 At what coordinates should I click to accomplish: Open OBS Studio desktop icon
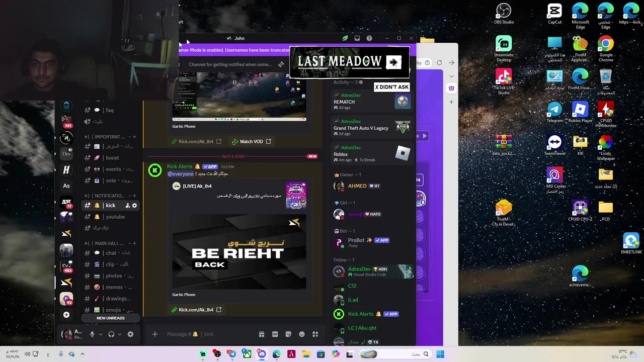pyautogui.click(x=504, y=14)
